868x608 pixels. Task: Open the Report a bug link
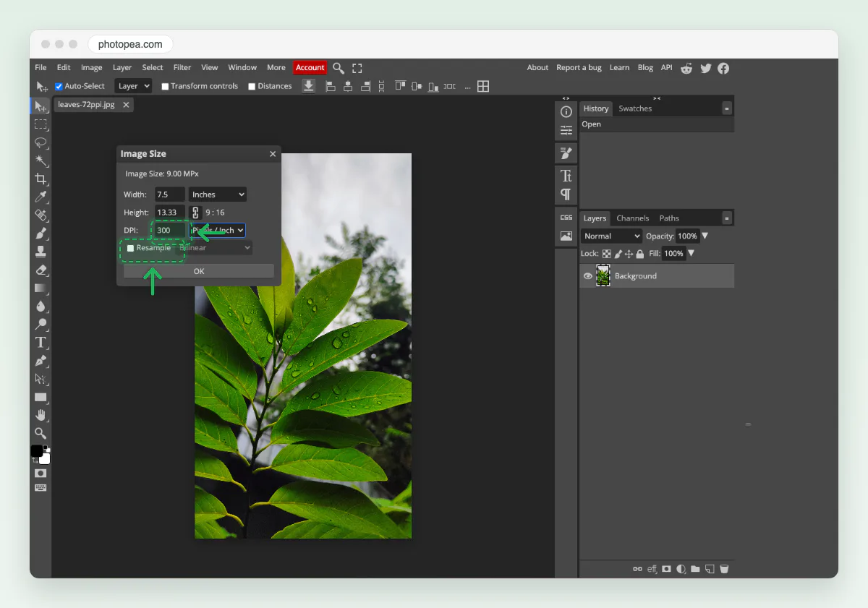tap(579, 68)
